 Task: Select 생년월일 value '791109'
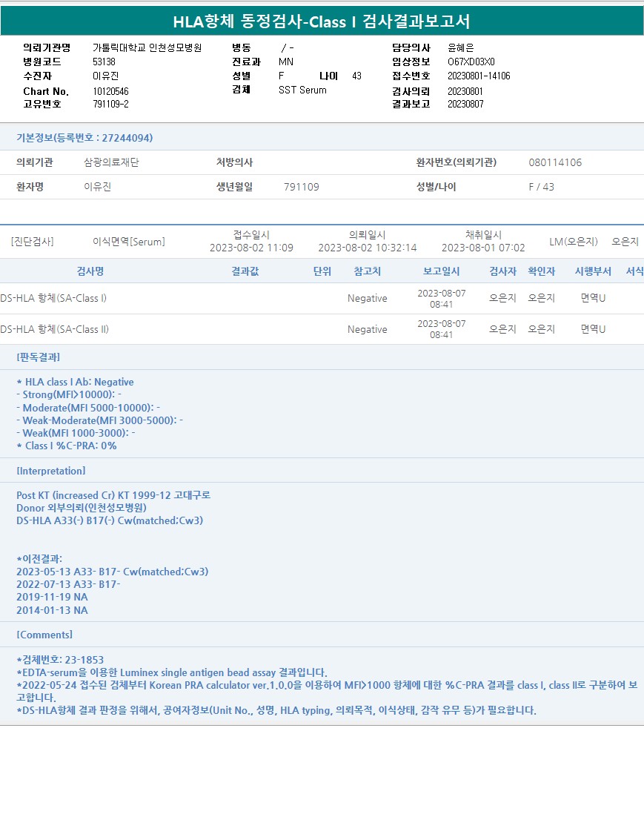tap(301, 187)
